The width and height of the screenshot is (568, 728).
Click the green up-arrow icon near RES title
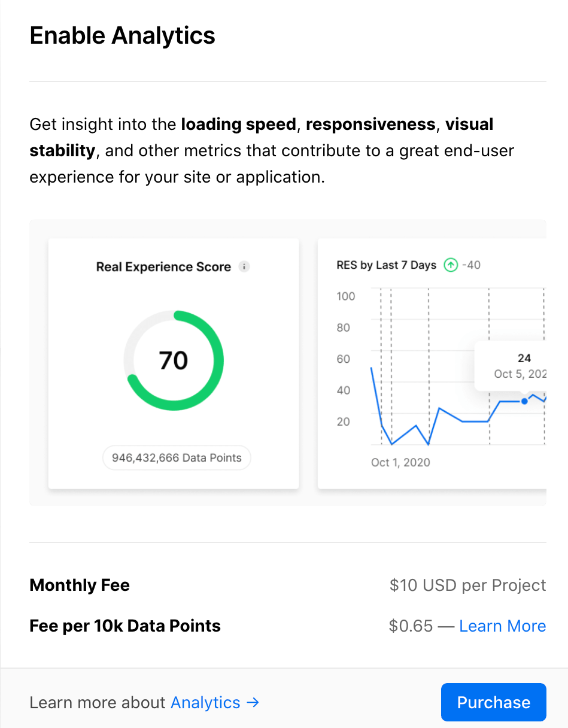point(450,265)
